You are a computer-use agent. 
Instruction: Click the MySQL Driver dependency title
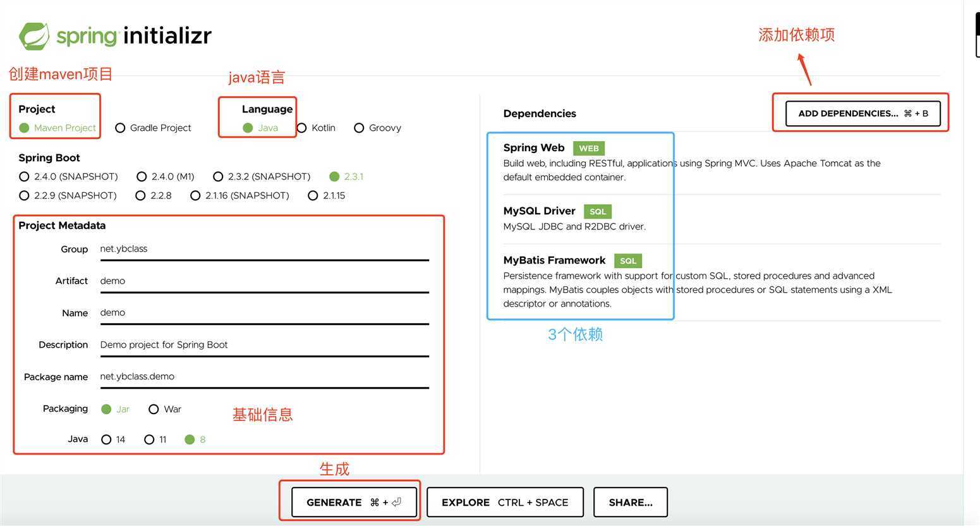[539, 211]
